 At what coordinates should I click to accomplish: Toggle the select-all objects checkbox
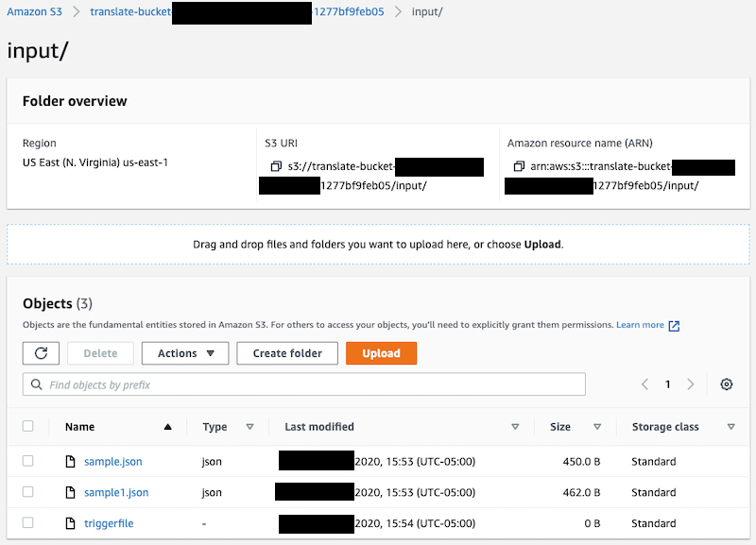(28, 426)
